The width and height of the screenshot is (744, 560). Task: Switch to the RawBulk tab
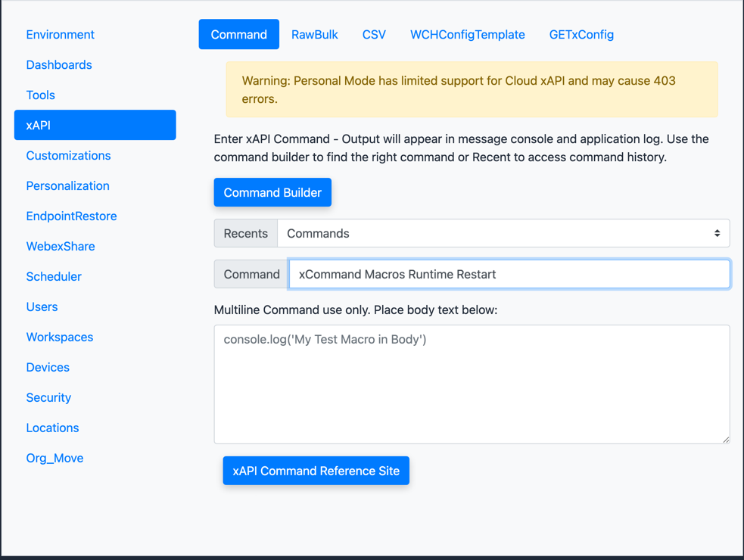(x=314, y=35)
